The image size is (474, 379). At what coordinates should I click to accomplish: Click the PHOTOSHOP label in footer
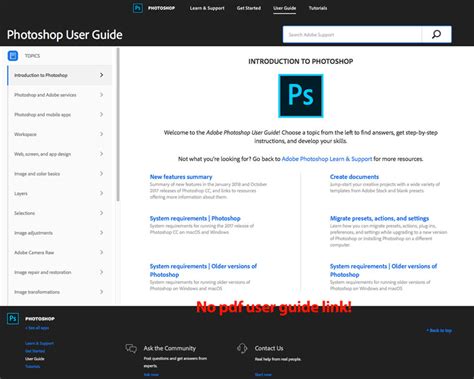click(x=40, y=319)
